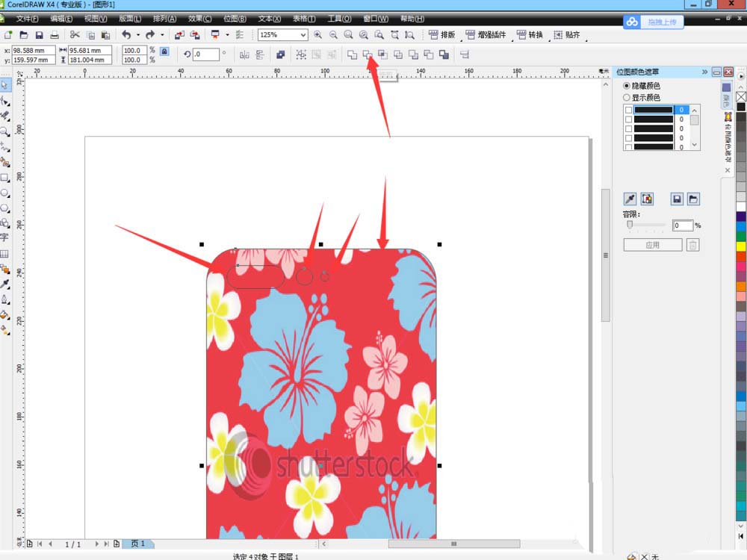Toggle the lock ratio padlock button
Screen dimensions: 747x560
click(164, 52)
